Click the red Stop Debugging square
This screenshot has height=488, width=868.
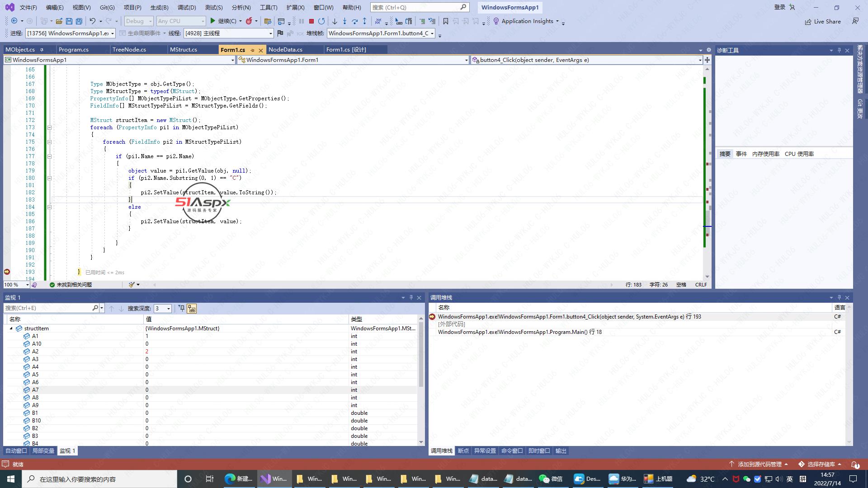click(311, 21)
